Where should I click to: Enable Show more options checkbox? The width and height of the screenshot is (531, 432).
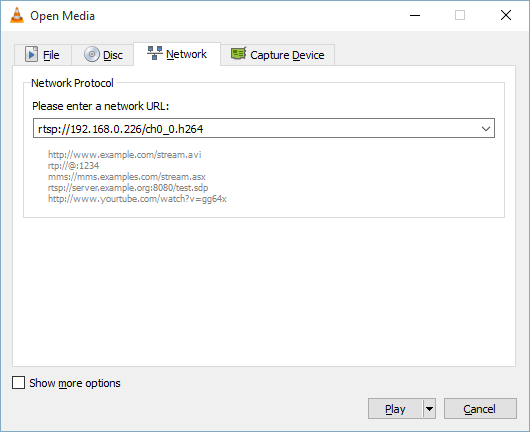[18, 383]
